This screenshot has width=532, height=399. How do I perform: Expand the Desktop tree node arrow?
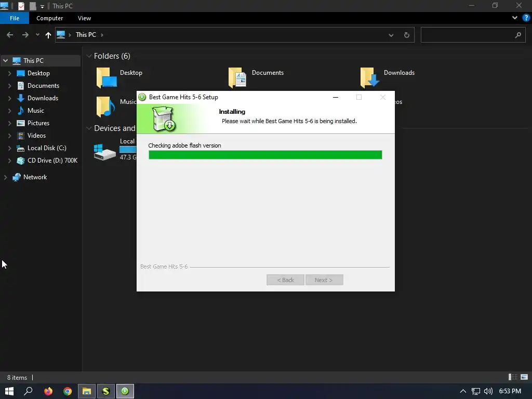click(x=9, y=73)
